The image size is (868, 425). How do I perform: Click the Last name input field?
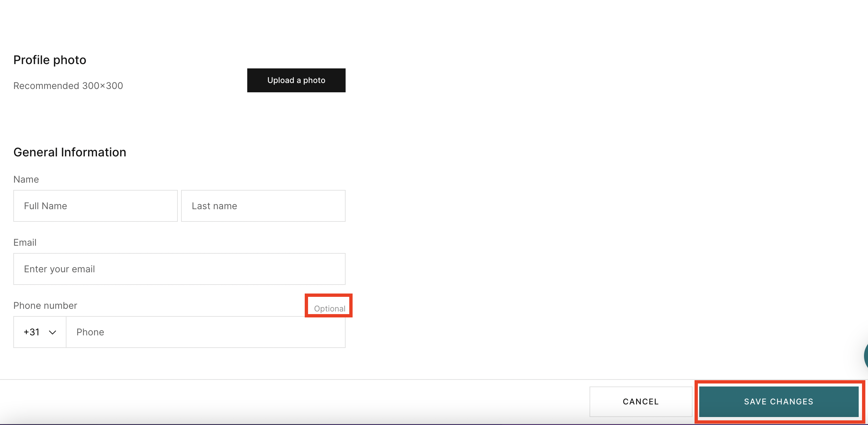pos(263,206)
